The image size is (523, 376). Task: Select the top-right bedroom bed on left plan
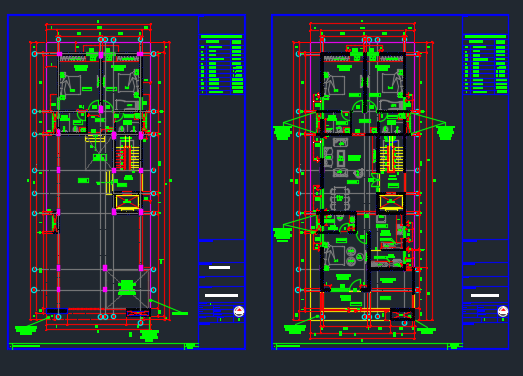(129, 82)
